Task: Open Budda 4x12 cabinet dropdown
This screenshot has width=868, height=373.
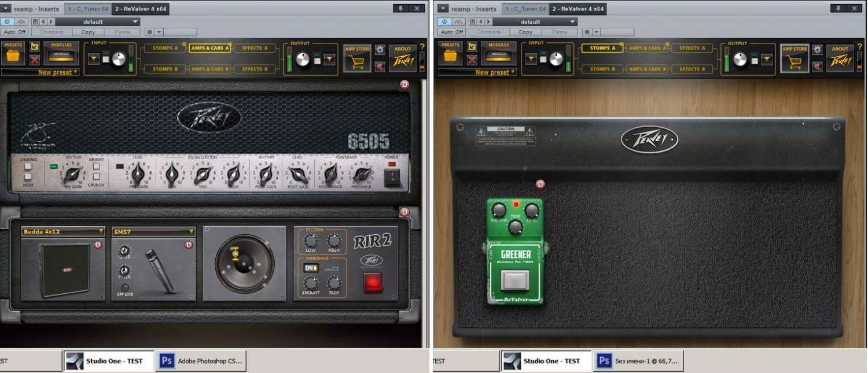Action: coord(63,231)
